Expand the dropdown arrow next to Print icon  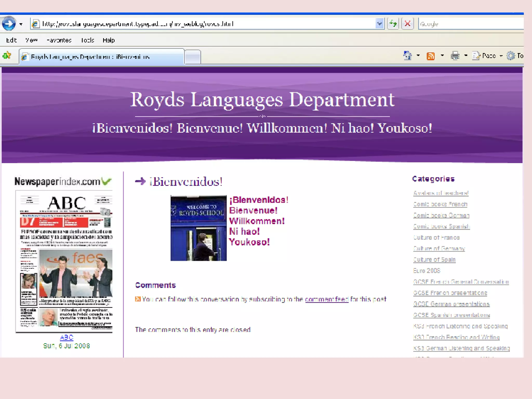point(466,56)
